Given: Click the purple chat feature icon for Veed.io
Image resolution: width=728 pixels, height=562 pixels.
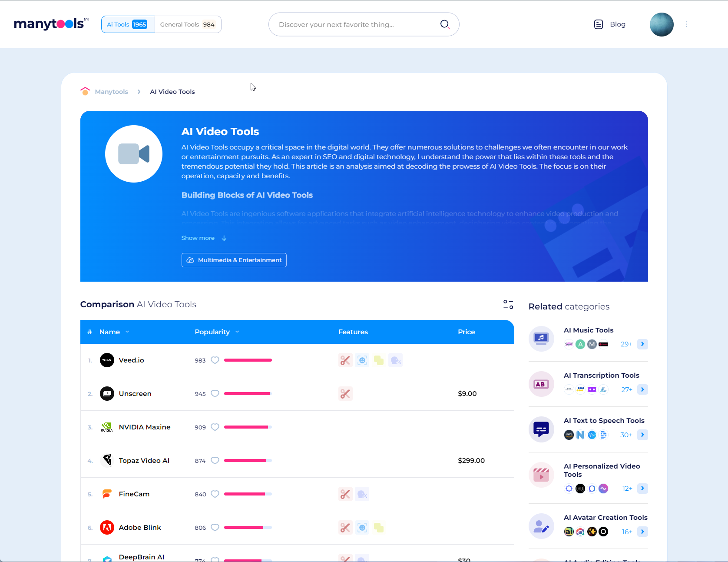Looking at the screenshot, I should coord(395,360).
